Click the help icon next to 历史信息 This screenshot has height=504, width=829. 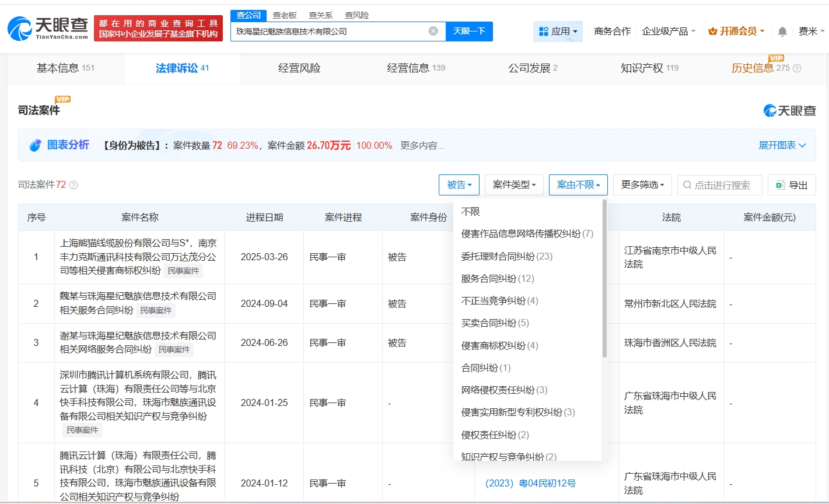click(x=797, y=68)
